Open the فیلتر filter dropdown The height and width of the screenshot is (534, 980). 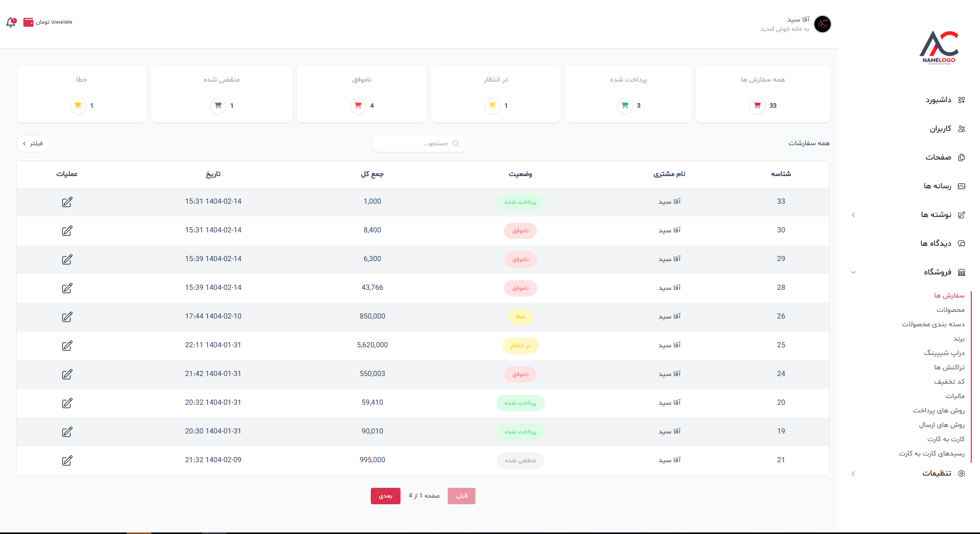tap(33, 144)
